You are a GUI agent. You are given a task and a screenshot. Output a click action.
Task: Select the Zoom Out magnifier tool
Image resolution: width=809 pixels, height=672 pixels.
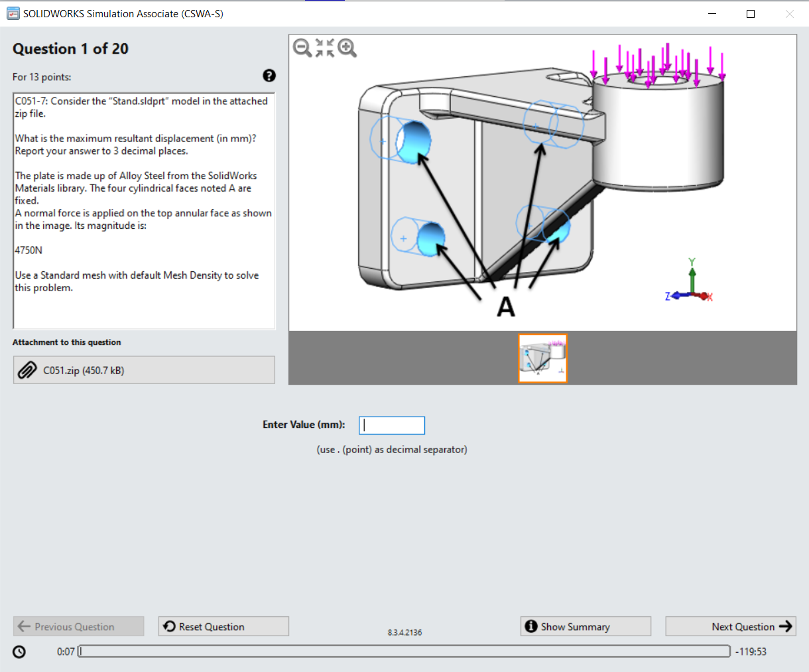click(x=302, y=48)
